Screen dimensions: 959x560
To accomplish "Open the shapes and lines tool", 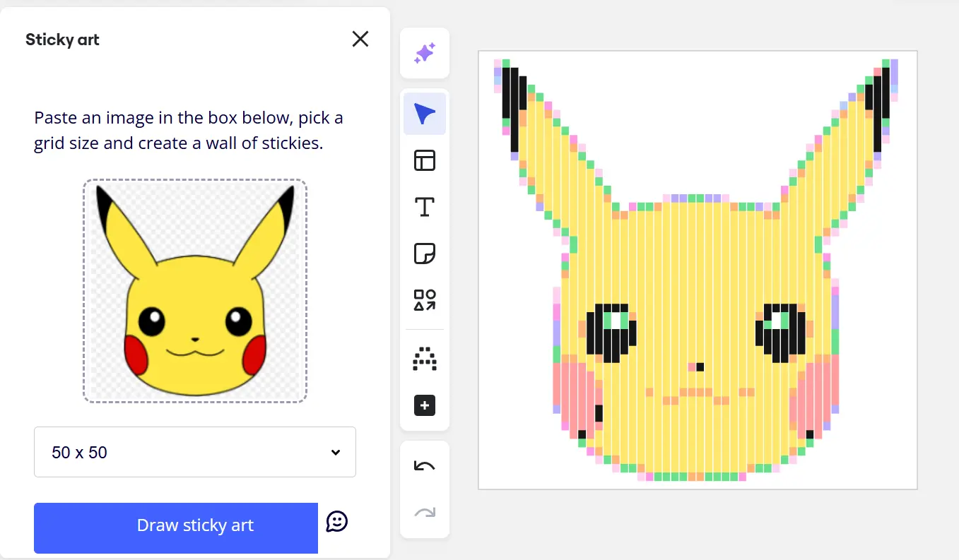I will (425, 300).
